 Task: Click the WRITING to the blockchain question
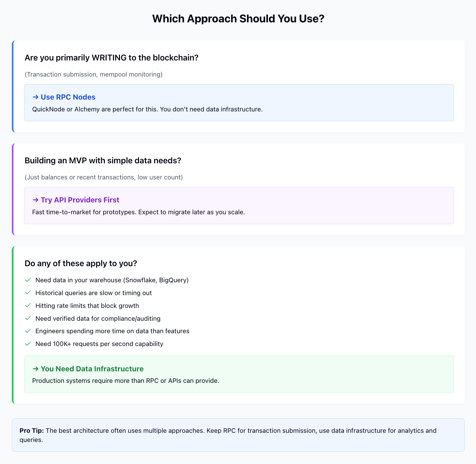click(x=111, y=58)
